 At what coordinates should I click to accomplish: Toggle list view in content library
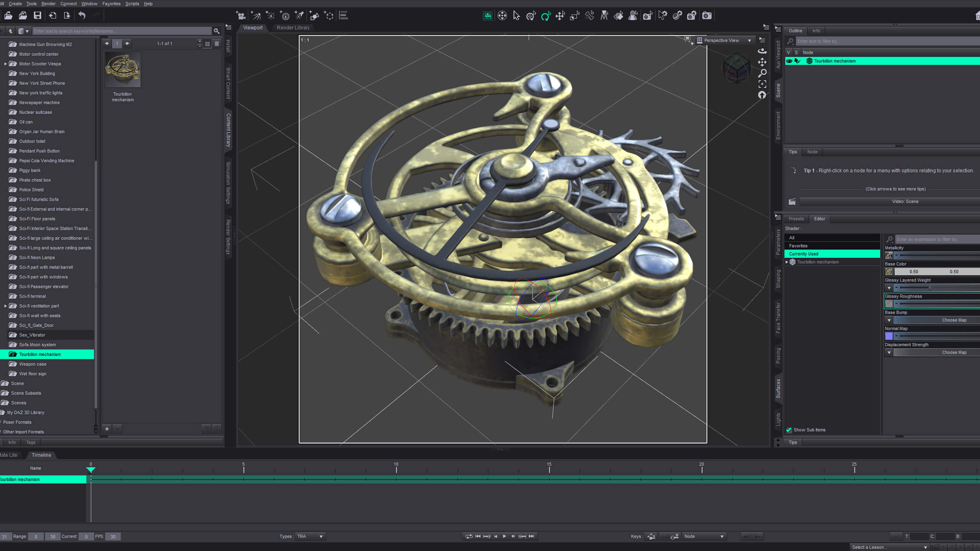tap(217, 44)
